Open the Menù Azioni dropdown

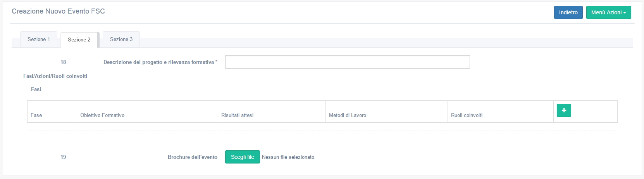coord(608,12)
